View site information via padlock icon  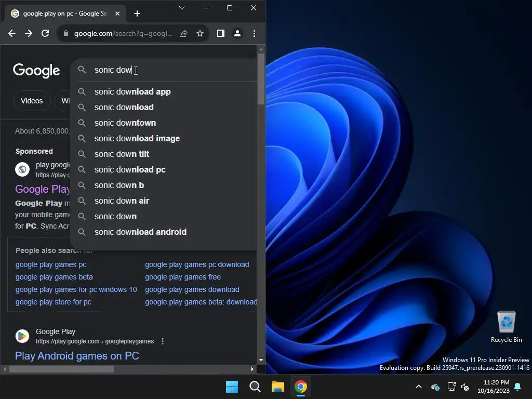pyautogui.click(x=66, y=33)
